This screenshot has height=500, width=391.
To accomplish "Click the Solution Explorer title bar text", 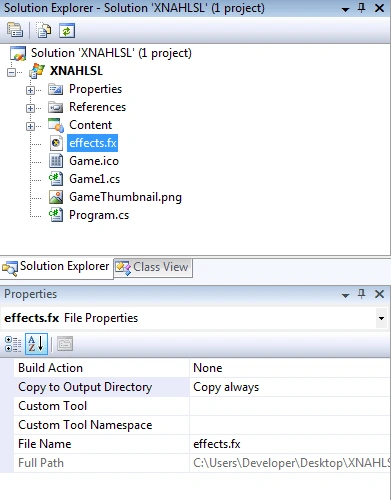I will tap(134, 8).
